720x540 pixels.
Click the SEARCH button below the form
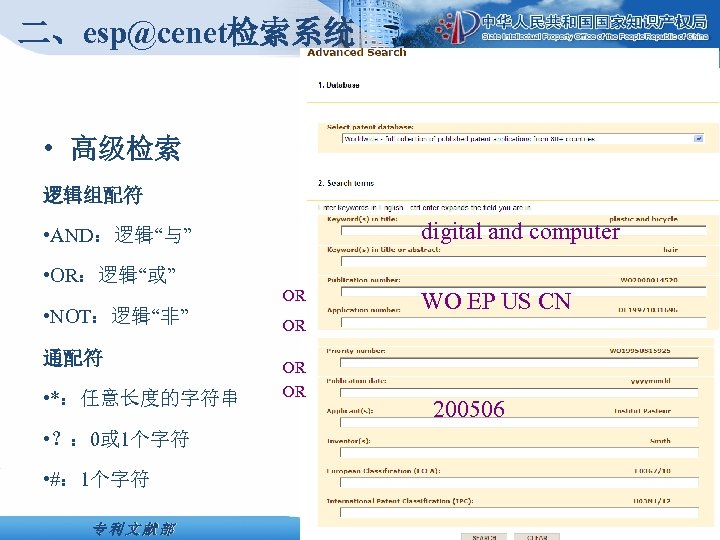[484, 537]
